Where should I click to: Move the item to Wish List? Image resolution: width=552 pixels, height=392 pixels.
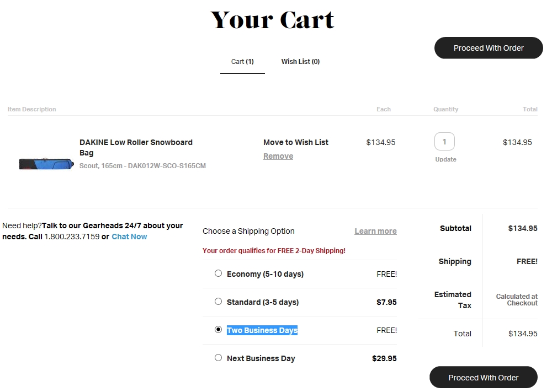tap(295, 142)
